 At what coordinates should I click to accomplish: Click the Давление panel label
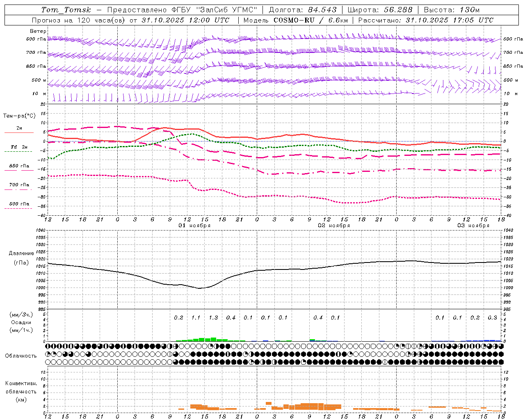tap(21, 253)
